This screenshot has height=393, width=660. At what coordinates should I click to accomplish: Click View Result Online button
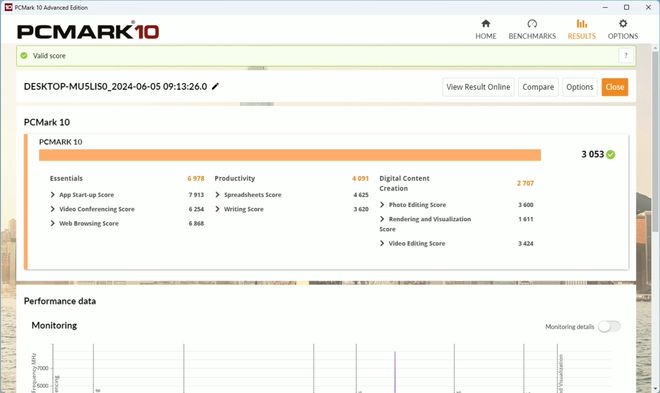tap(478, 87)
